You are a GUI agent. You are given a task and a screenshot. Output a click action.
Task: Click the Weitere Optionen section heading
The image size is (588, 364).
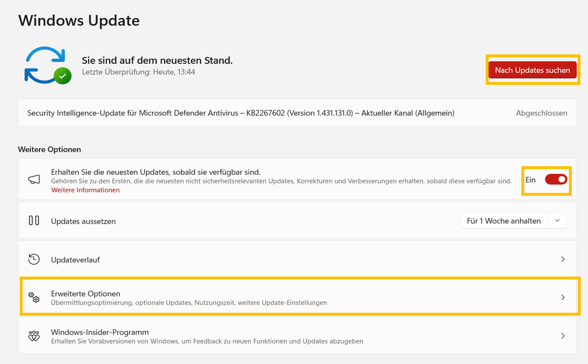[x=49, y=149]
